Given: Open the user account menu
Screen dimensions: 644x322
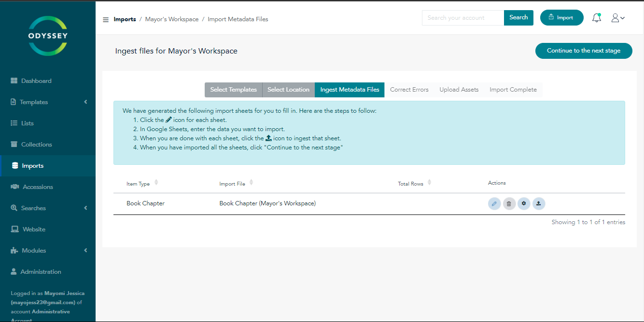Looking at the screenshot, I should pyautogui.click(x=618, y=18).
